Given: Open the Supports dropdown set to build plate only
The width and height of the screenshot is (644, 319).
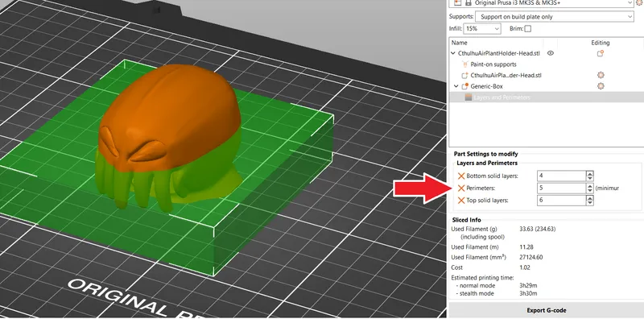Looking at the screenshot, I should click(555, 17).
